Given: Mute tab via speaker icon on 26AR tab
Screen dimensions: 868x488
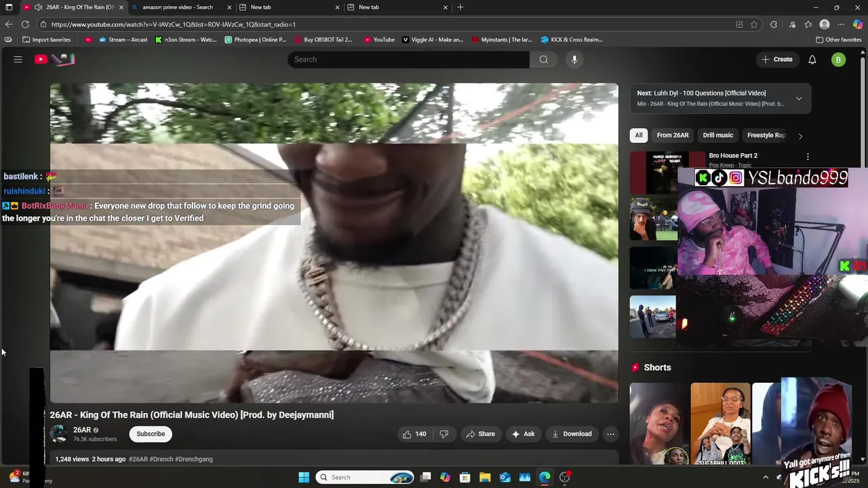Looking at the screenshot, I should [38, 7].
